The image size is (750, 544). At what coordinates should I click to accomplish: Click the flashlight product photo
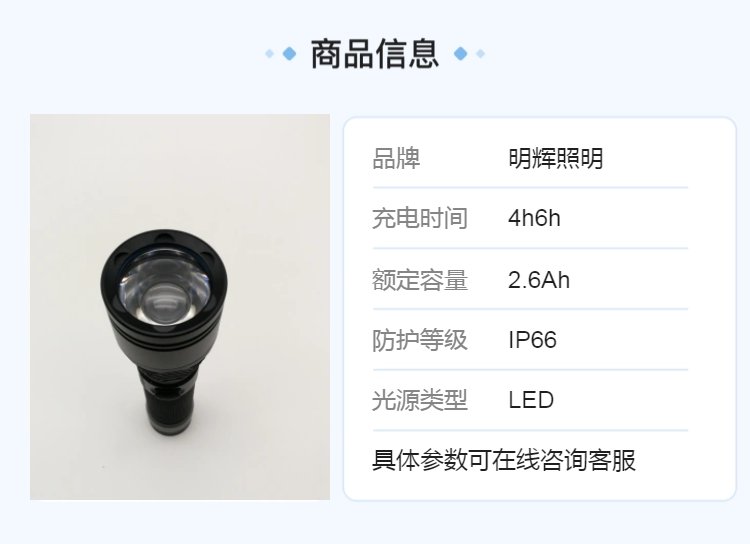pos(180,307)
